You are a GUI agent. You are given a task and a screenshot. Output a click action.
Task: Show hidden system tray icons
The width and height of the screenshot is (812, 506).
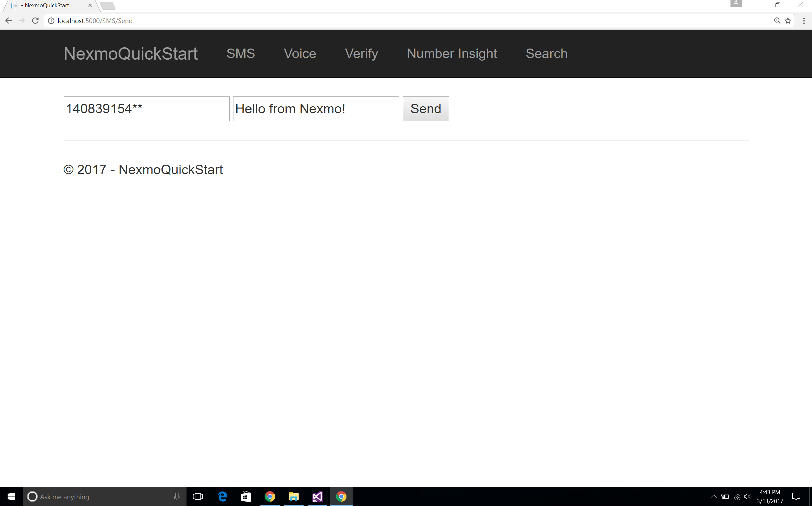click(x=713, y=496)
